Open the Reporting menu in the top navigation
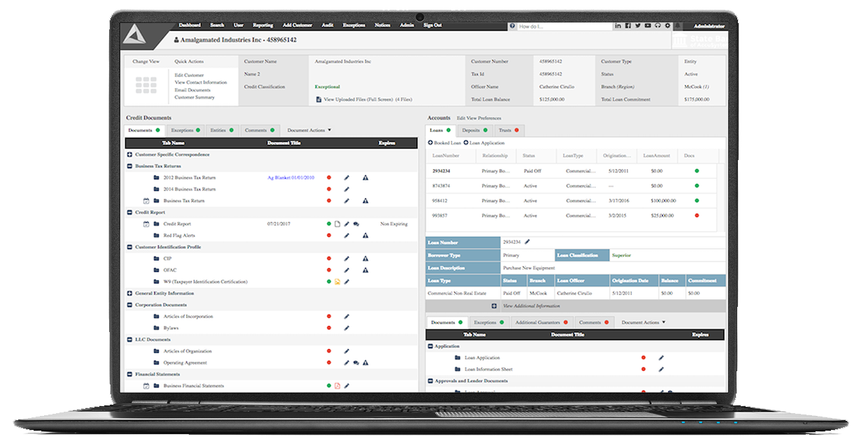 coord(263,25)
